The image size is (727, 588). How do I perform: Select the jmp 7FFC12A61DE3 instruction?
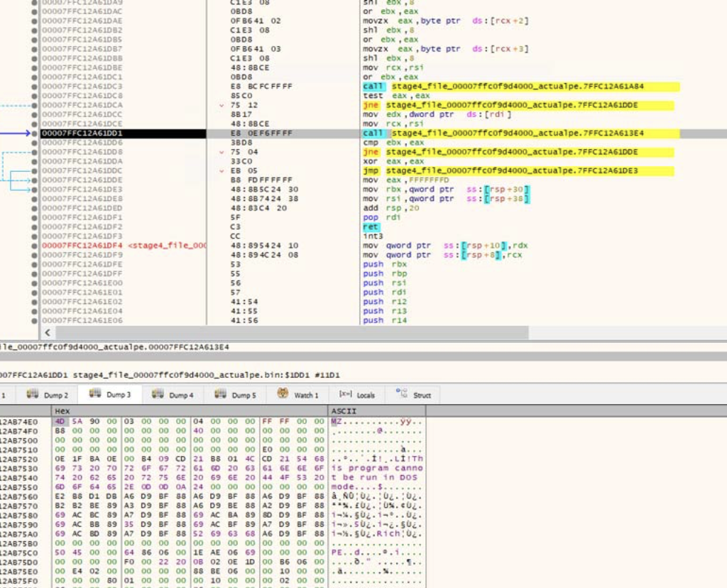(x=518, y=170)
